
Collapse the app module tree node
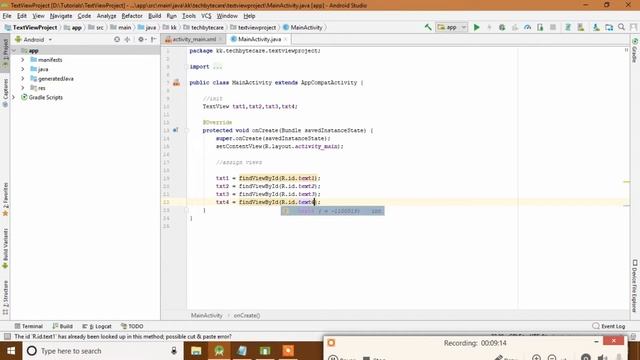[x=14, y=51]
